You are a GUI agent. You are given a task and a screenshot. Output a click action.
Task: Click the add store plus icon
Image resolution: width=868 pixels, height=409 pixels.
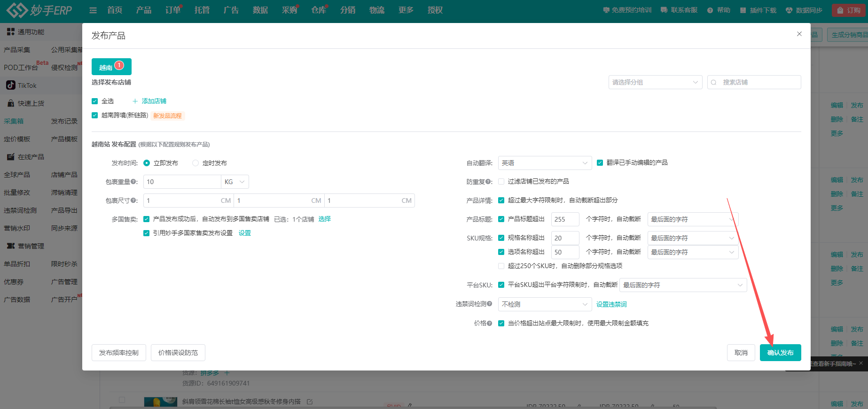tap(135, 101)
